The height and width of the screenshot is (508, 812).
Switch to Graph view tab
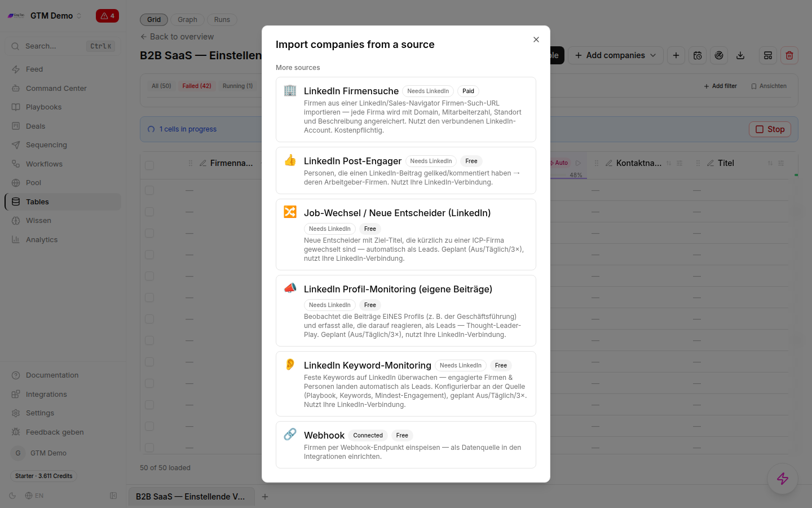pos(187,20)
